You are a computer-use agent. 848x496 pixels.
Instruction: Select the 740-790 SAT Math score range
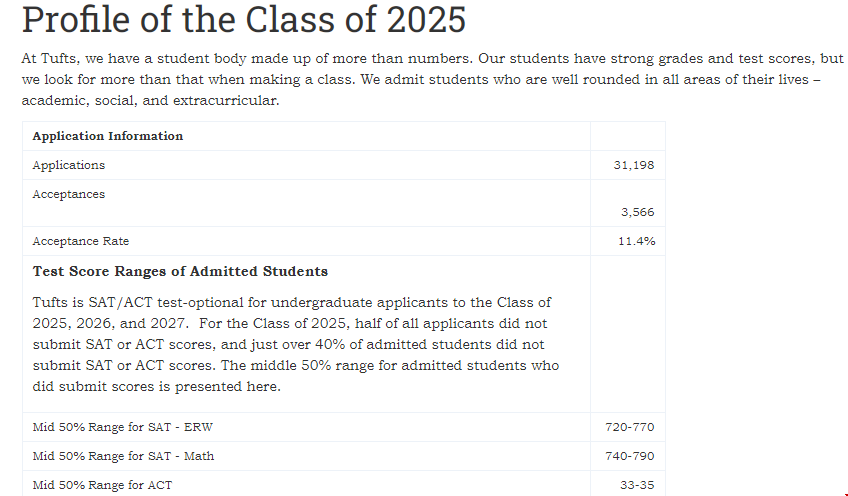coord(630,456)
